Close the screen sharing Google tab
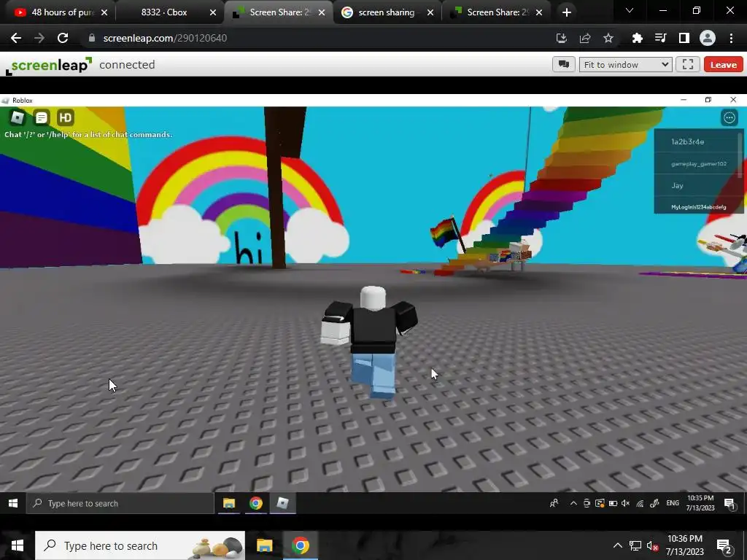 [430, 12]
